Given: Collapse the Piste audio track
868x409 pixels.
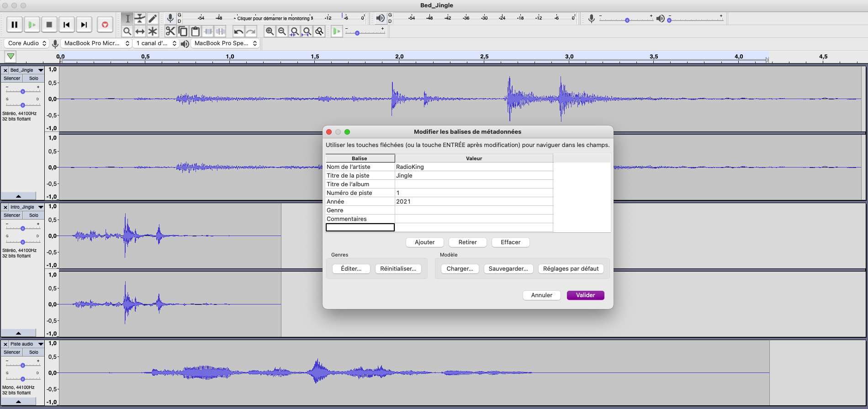Looking at the screenshot, I should coord(18,402).
